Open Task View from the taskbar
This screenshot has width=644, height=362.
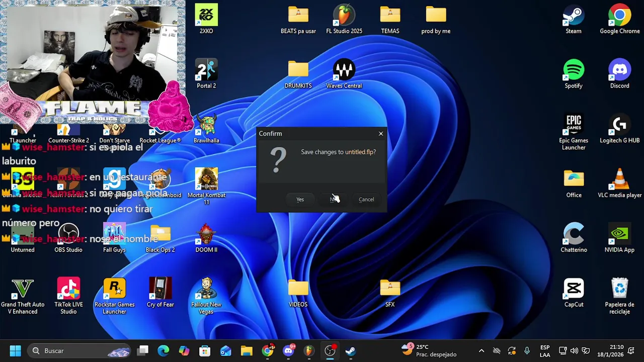tap(143, 351)
